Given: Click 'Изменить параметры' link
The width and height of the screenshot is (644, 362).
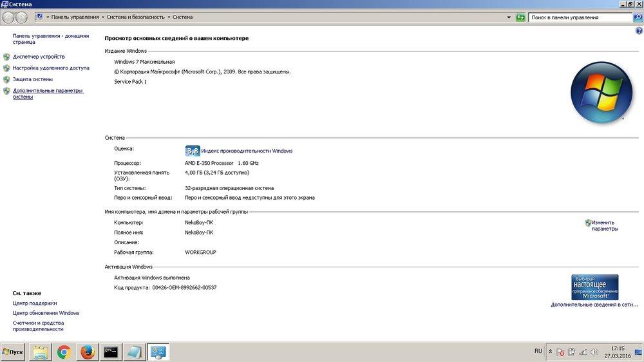Looking at the screenshot, I should pos(604,225).
